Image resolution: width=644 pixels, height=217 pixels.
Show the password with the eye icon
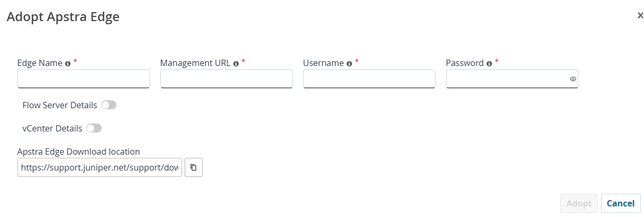tap(573, 79)
